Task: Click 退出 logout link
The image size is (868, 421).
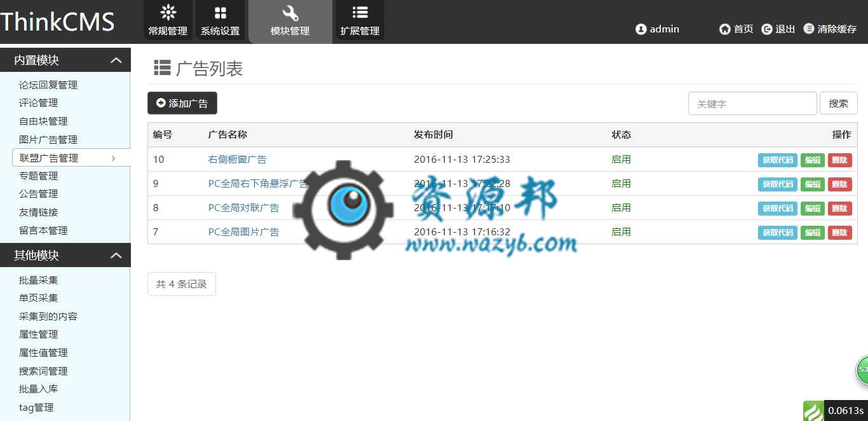Action: point(778,29)
